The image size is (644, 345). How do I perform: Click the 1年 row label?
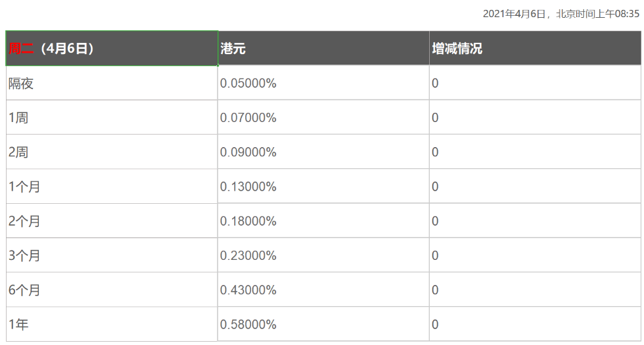(x=18, y=325)
